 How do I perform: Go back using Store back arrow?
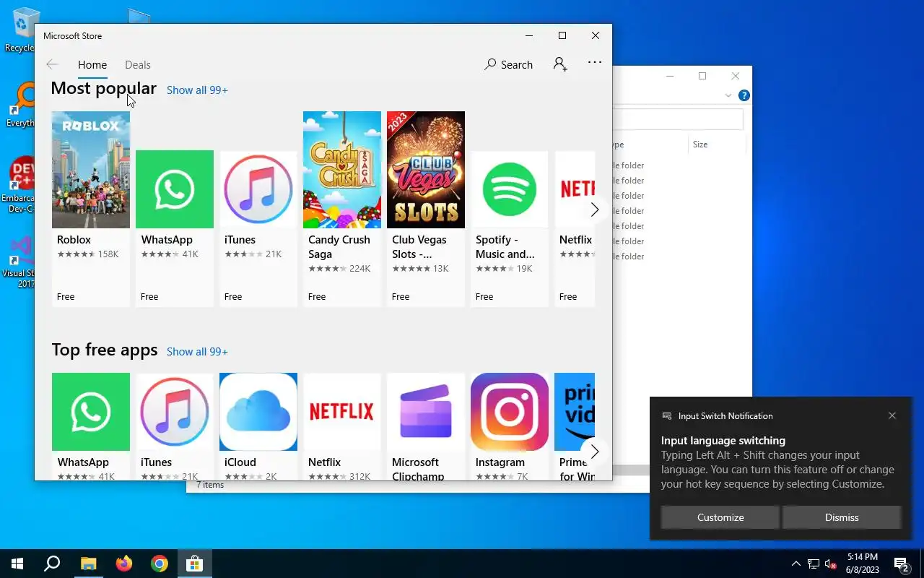pyautogui.click(x=52, y=64)
